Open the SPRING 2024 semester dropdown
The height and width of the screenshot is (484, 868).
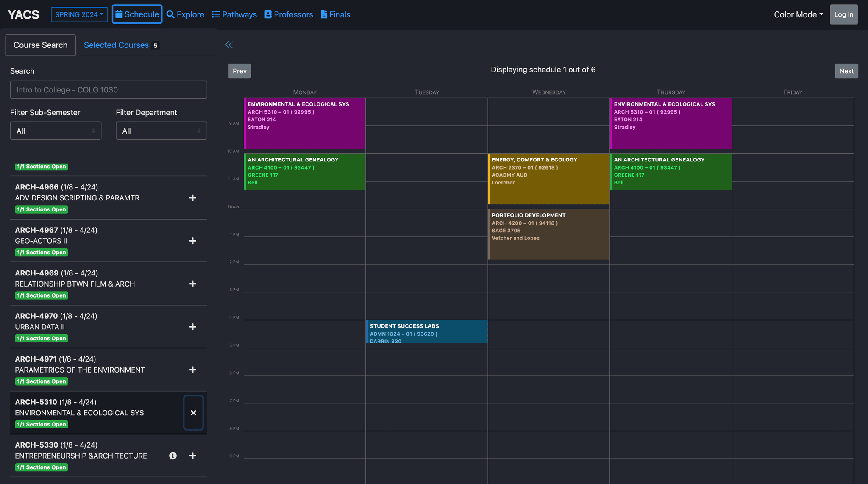(79, 14)
